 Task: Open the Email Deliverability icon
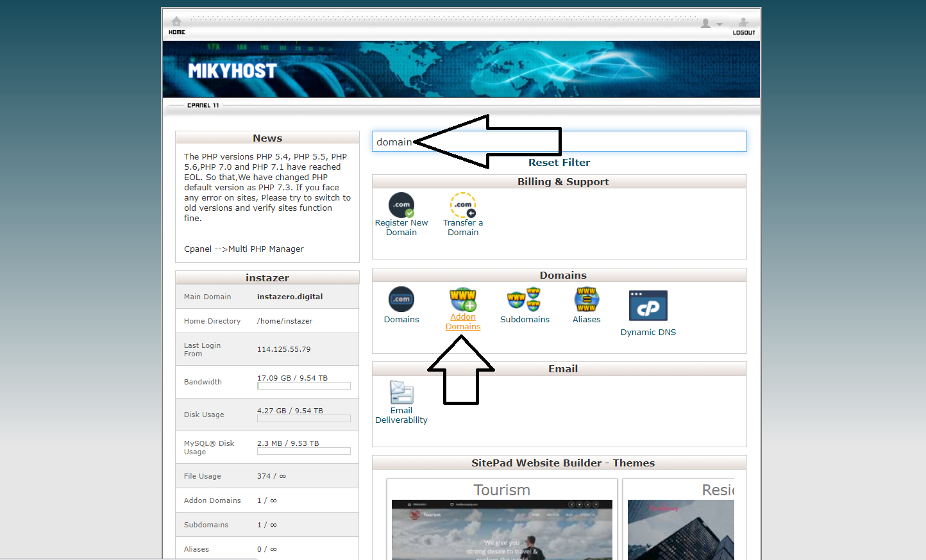click(x=401, y=392)
